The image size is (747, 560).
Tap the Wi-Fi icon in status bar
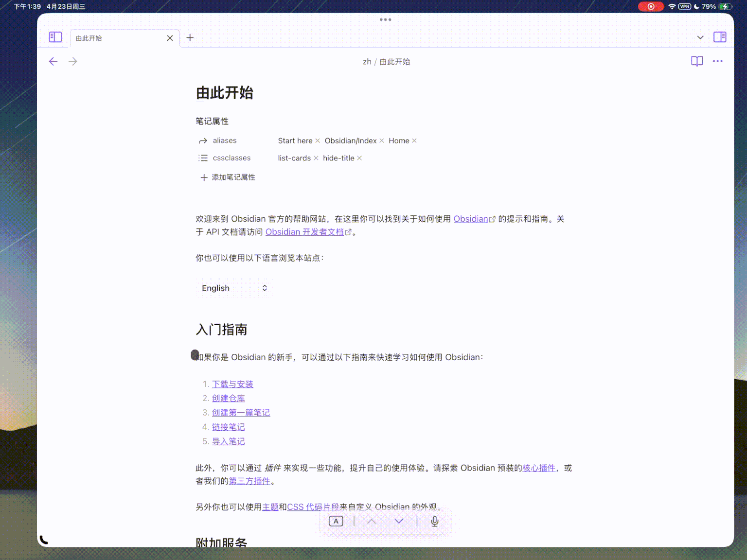(x=672, y=6)
